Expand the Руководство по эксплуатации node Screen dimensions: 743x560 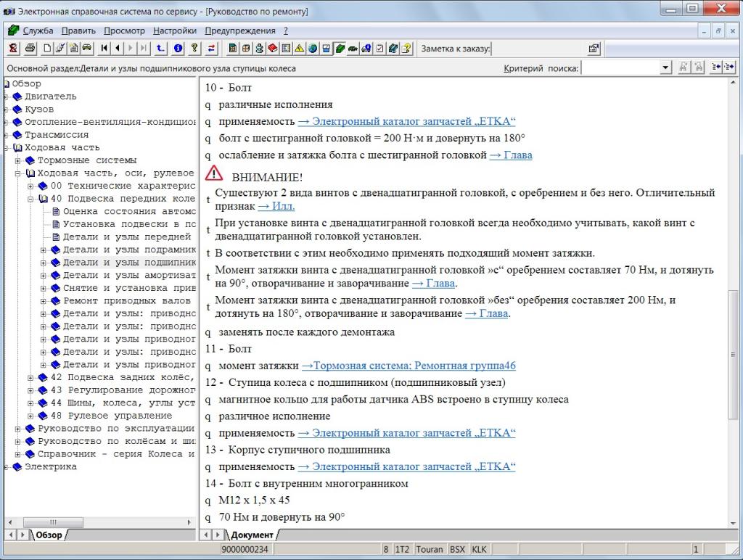coord(18,429)
